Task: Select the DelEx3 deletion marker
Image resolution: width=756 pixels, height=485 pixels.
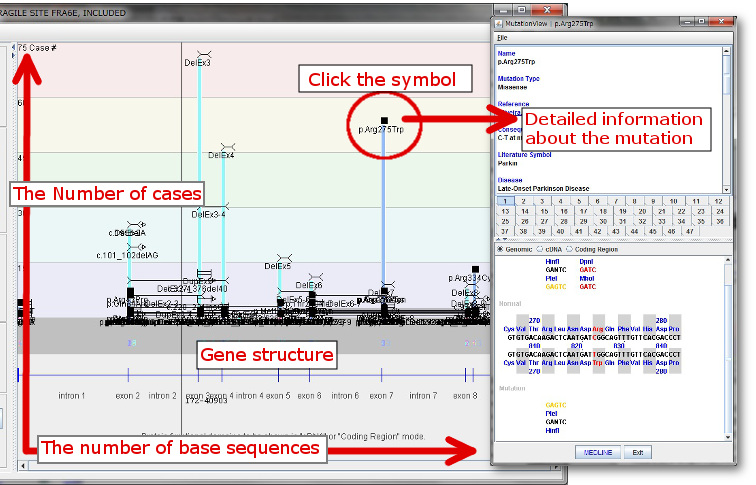Action: pos(199,53)
